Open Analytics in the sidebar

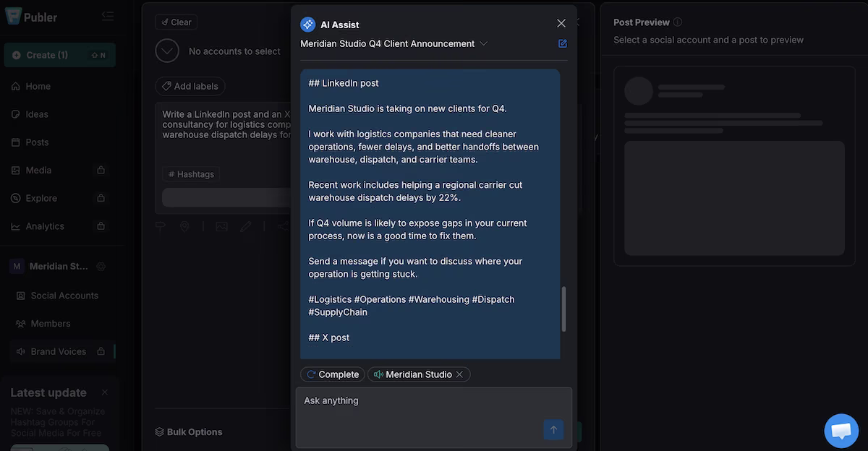[45, 226]
